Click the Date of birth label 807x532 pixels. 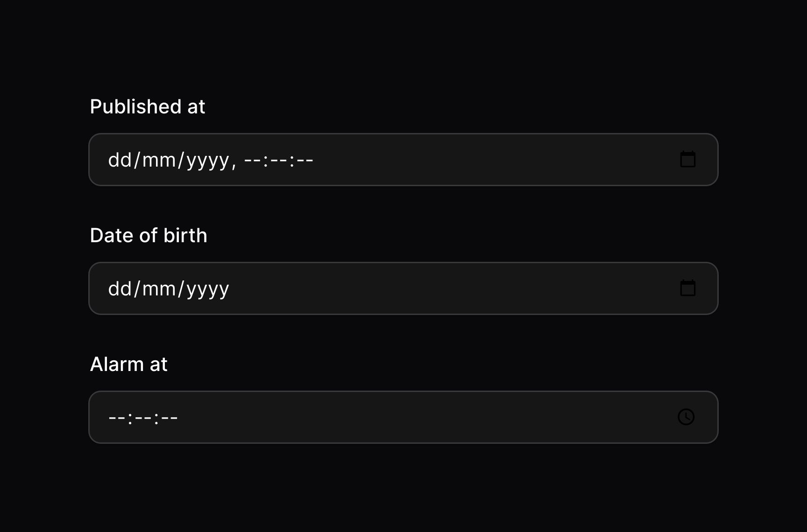coord(149,236)
